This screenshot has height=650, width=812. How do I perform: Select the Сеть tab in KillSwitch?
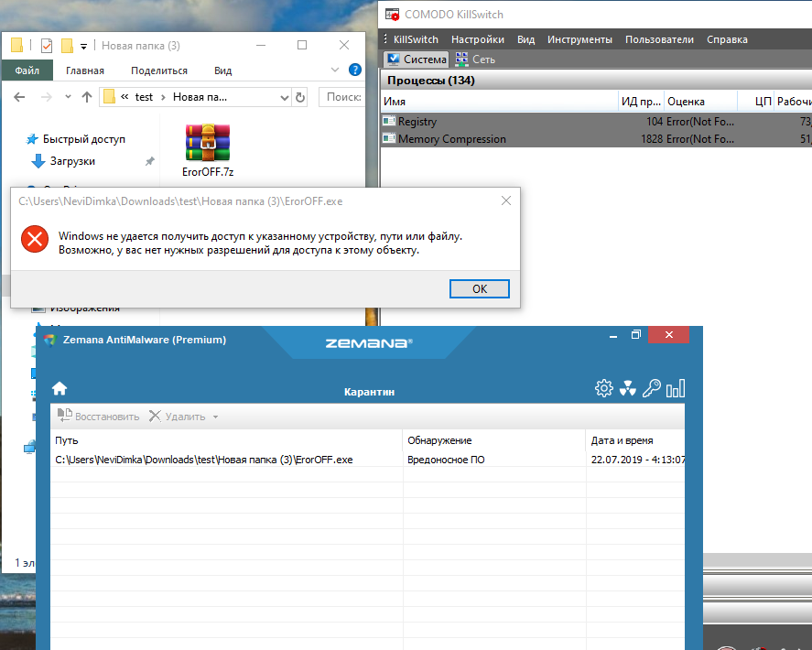click(475, 59)
